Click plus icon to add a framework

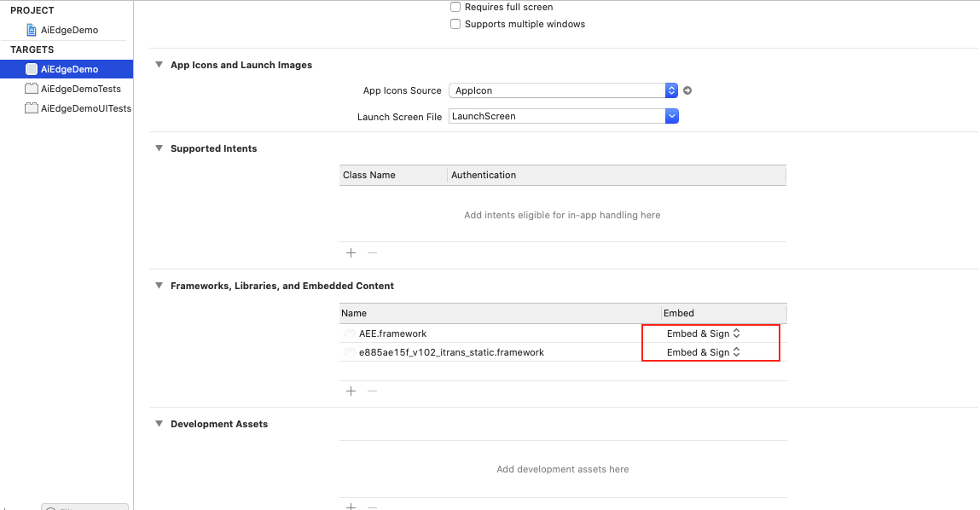(x=351, y=391)
